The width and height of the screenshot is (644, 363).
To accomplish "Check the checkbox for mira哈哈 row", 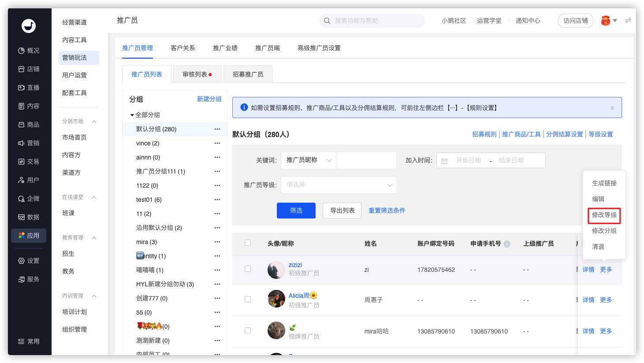I will (248, 330).
